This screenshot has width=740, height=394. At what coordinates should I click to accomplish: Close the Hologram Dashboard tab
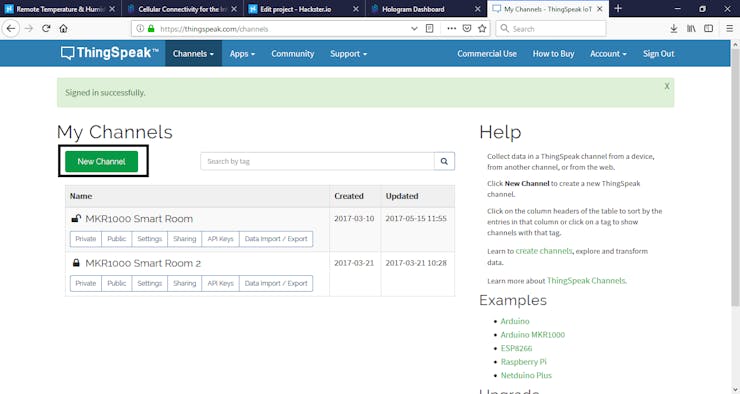pos(478,9)
